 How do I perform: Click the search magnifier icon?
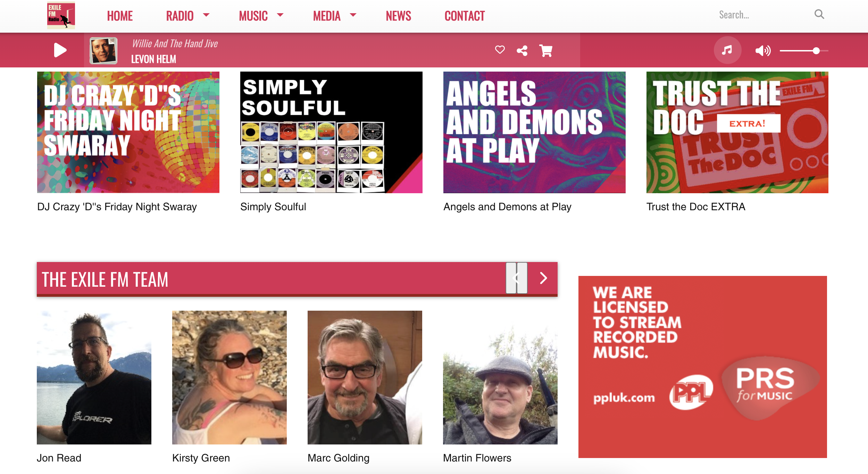(819, 14)
